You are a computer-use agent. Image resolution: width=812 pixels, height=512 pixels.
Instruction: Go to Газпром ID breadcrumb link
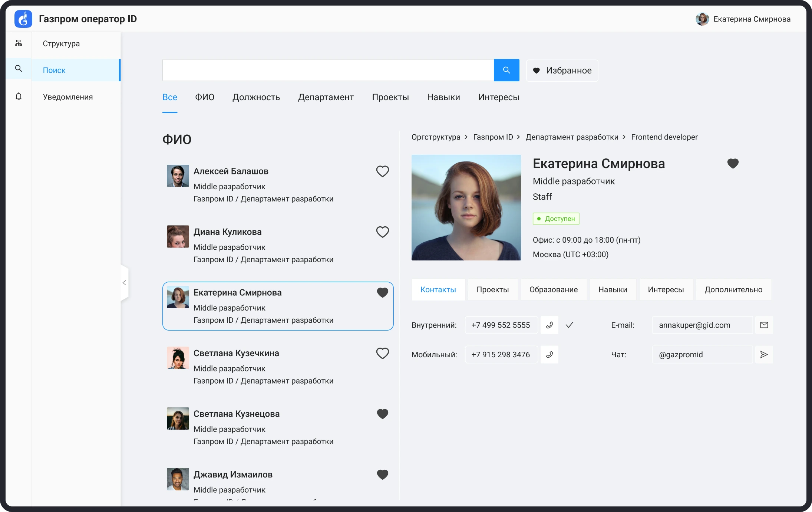[x=493, y=137]
